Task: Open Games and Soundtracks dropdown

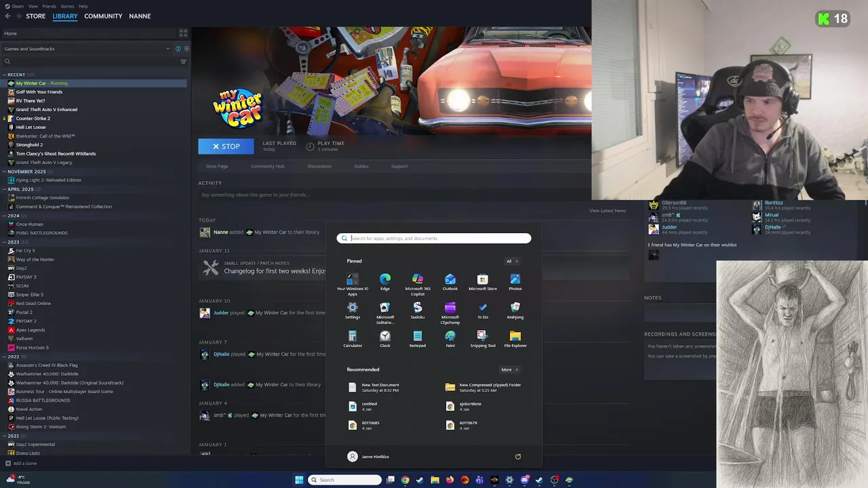Action: tap(87, 49)
